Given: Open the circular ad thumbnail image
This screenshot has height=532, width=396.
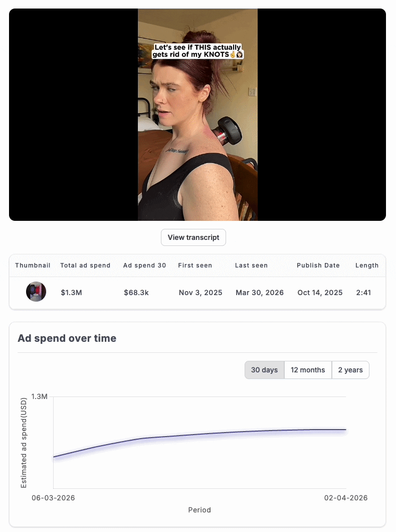Looking at the screenshot, I should click(36, 292).
